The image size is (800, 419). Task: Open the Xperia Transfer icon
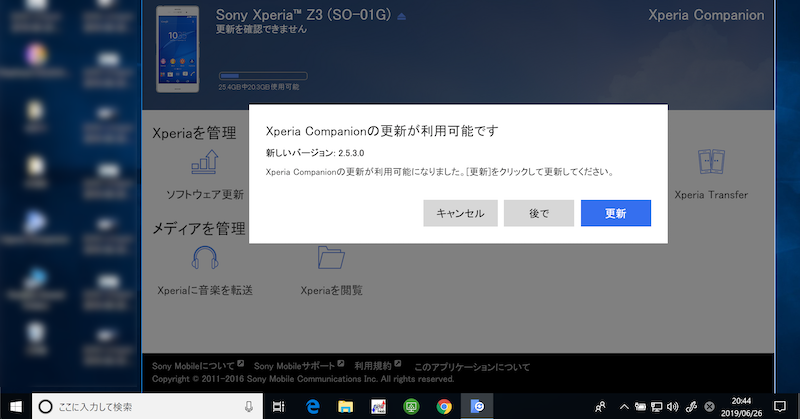711,165
